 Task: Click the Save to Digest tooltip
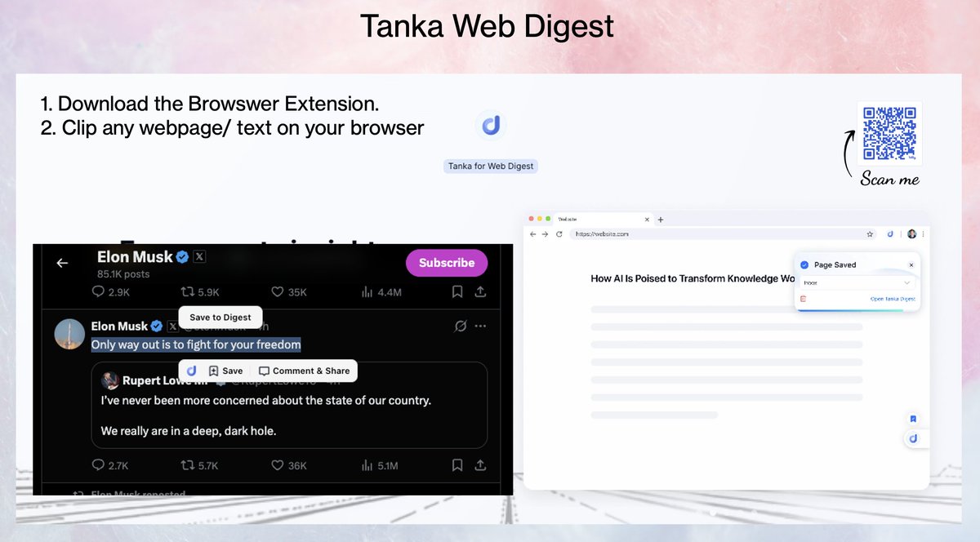pos(220,317)
